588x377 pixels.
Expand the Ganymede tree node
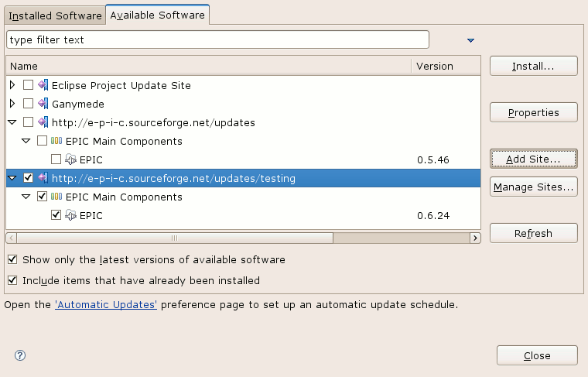pos(12,104)
